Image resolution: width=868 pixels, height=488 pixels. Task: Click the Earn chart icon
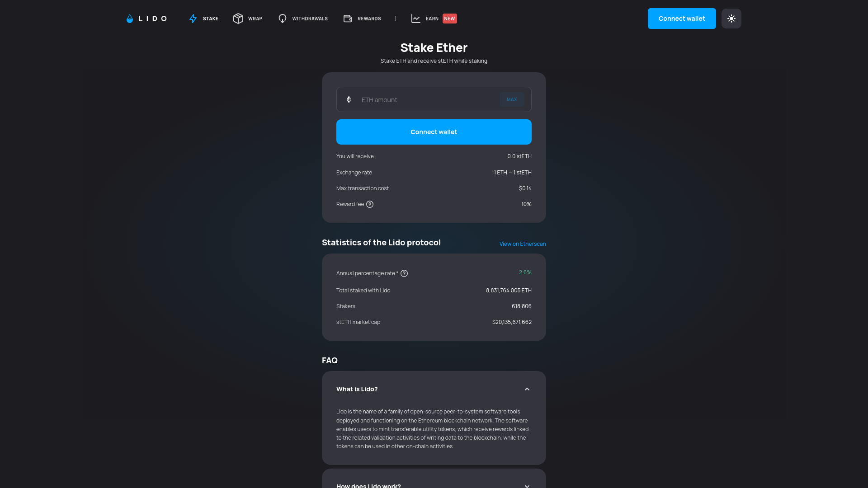coord(416,19)
